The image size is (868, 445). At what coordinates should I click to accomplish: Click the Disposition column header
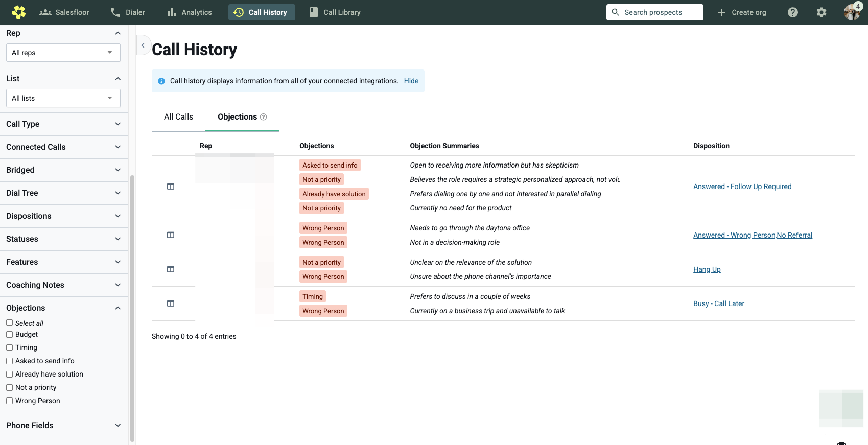coord(711,146)
